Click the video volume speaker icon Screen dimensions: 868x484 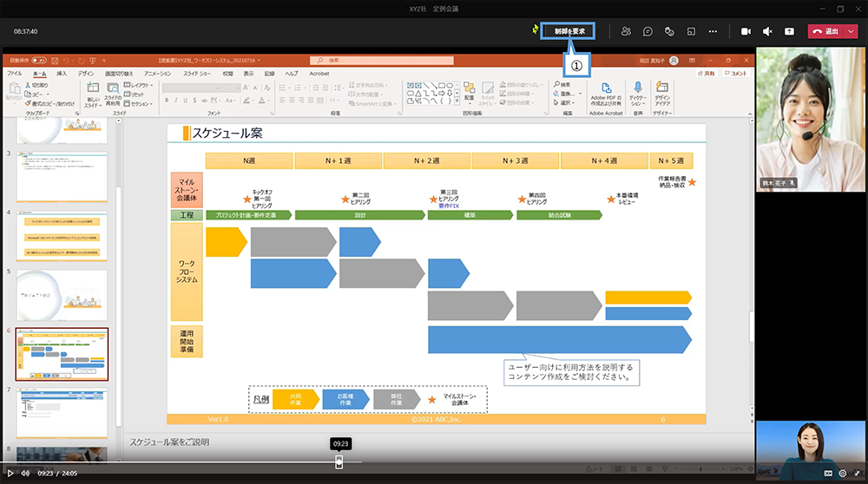pyautogui.click(x=25, y=474)
